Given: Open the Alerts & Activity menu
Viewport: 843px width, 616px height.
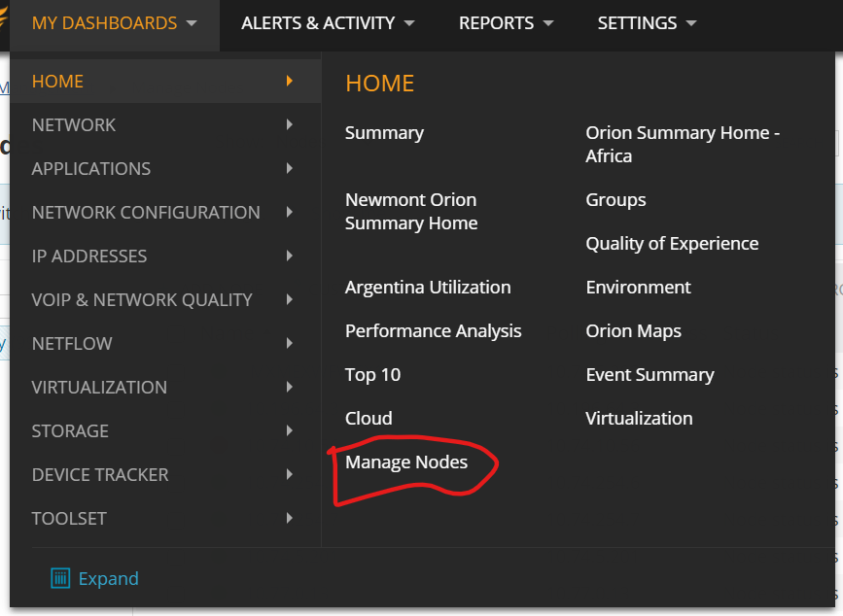Looking at the screenshot, I should [328, 23].
